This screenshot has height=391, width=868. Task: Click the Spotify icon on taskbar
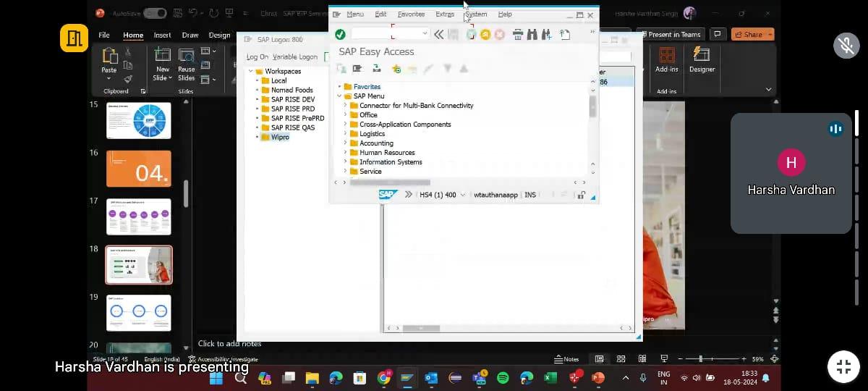[503, 378]
